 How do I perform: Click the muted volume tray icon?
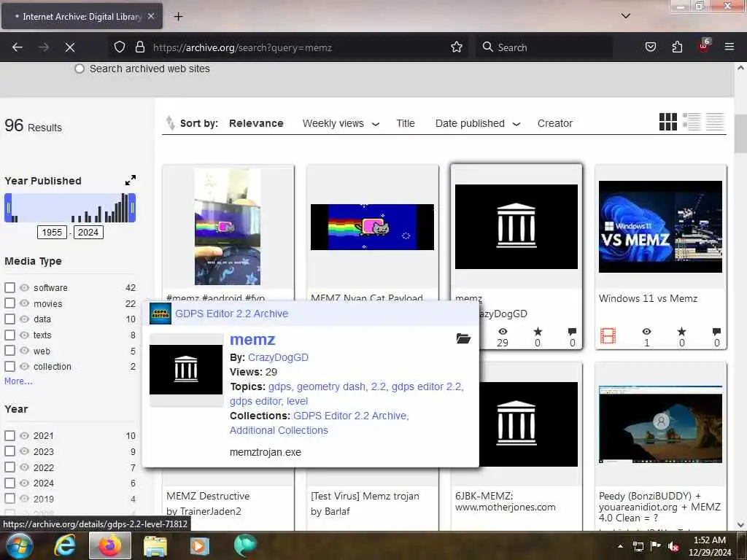coord(673,546)
